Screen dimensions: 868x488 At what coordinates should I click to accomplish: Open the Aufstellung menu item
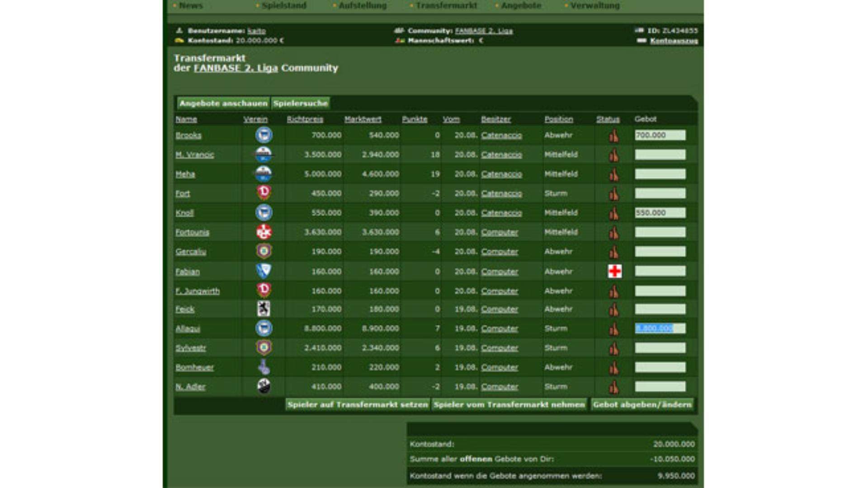pyautogui.click(x=363, y=5)
